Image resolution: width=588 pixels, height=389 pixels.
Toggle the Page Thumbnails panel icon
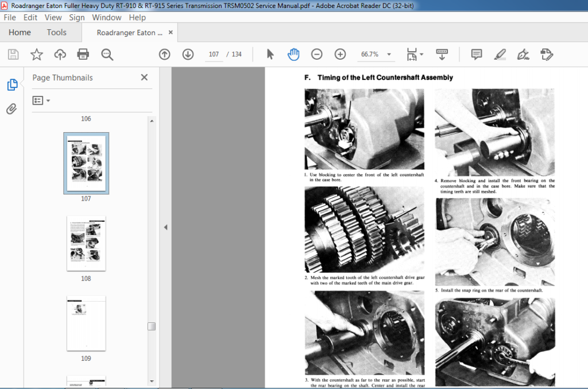(12, 84)
